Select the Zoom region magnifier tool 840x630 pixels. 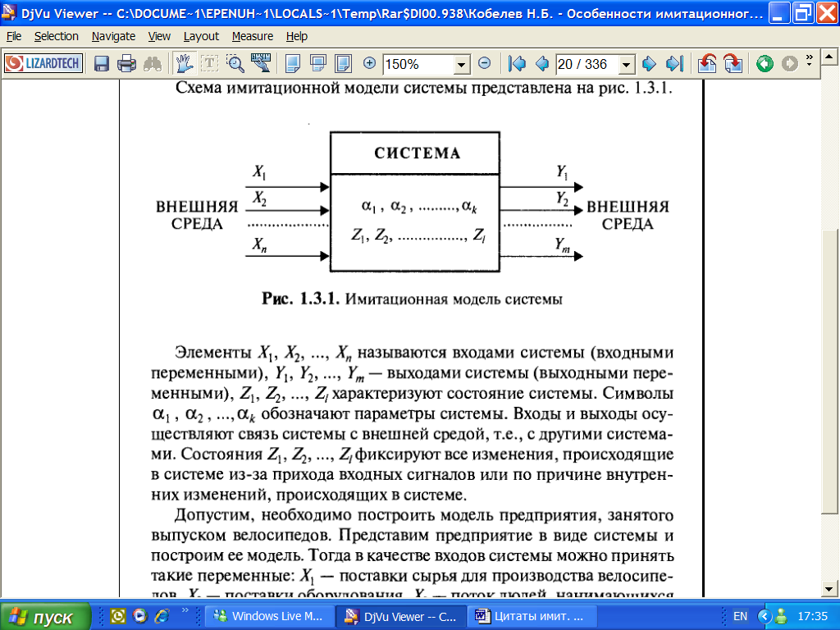pyautogui.click(x=235, y=64)
